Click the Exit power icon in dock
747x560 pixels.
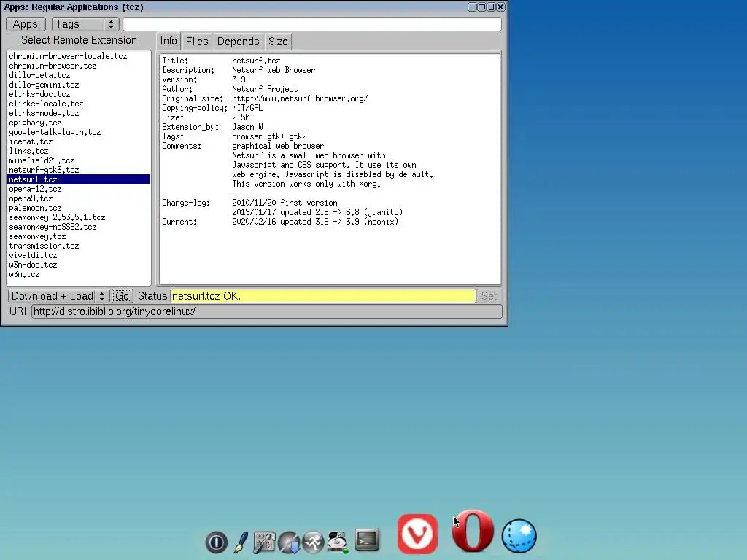[216, 542]
